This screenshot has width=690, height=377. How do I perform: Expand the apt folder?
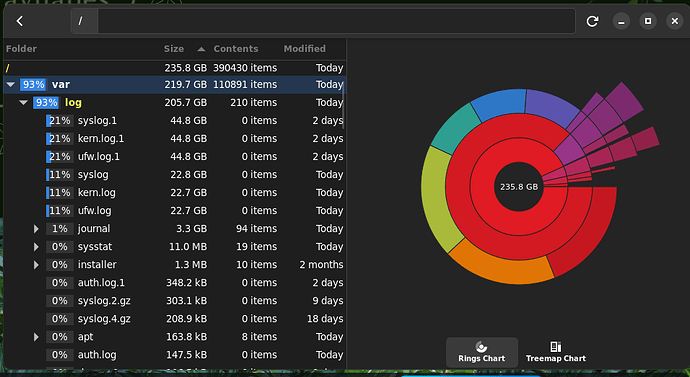pyautogui.click(x=37, y=337)
